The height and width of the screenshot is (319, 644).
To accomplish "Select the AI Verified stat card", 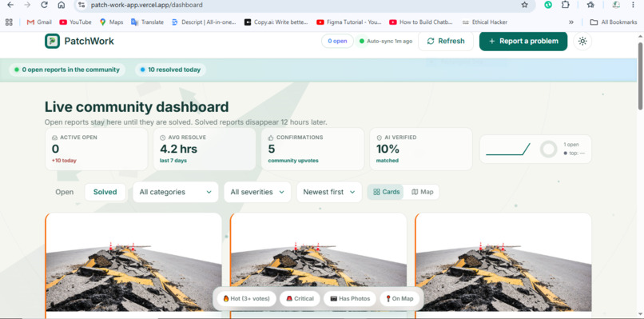I will tap(421, 149).
